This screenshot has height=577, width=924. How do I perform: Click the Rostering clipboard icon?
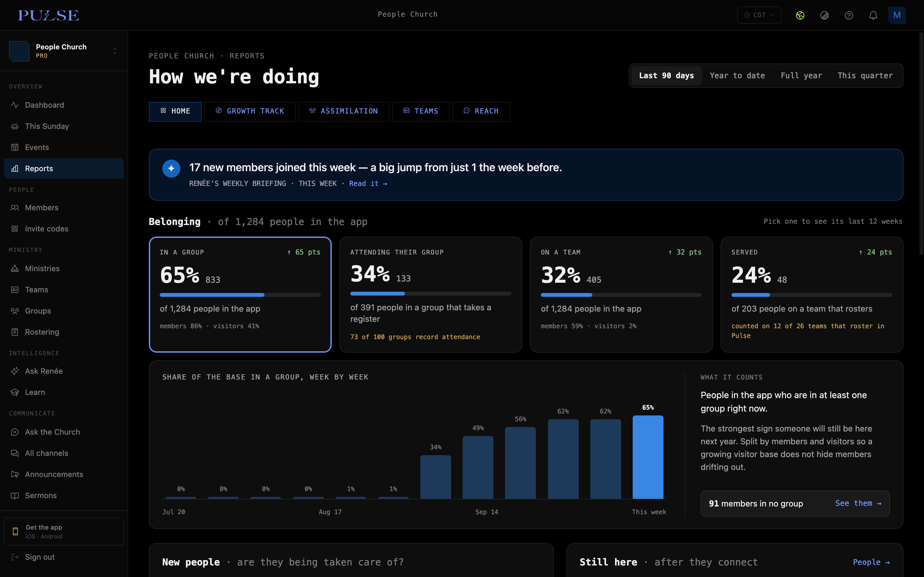click(15, 332)
